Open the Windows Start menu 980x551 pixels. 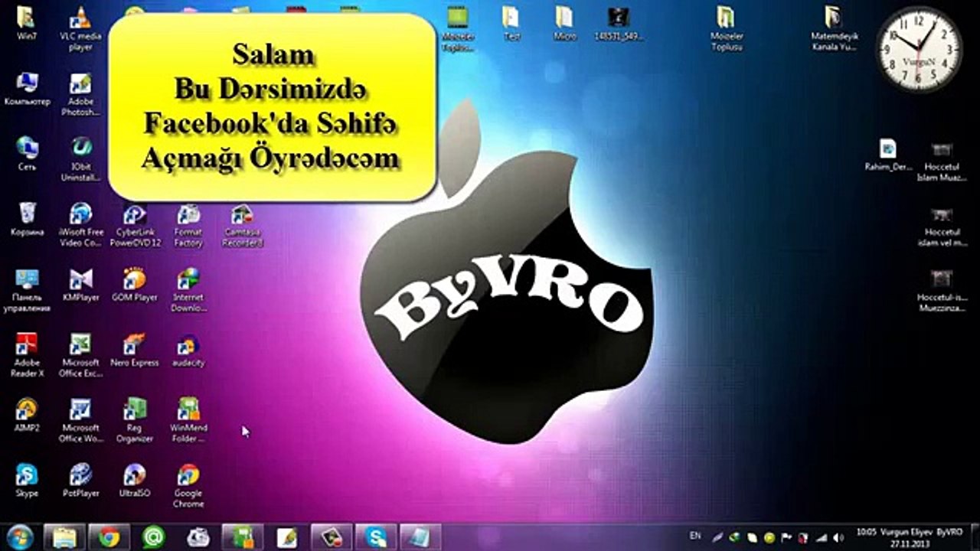[x=19, y=536]
